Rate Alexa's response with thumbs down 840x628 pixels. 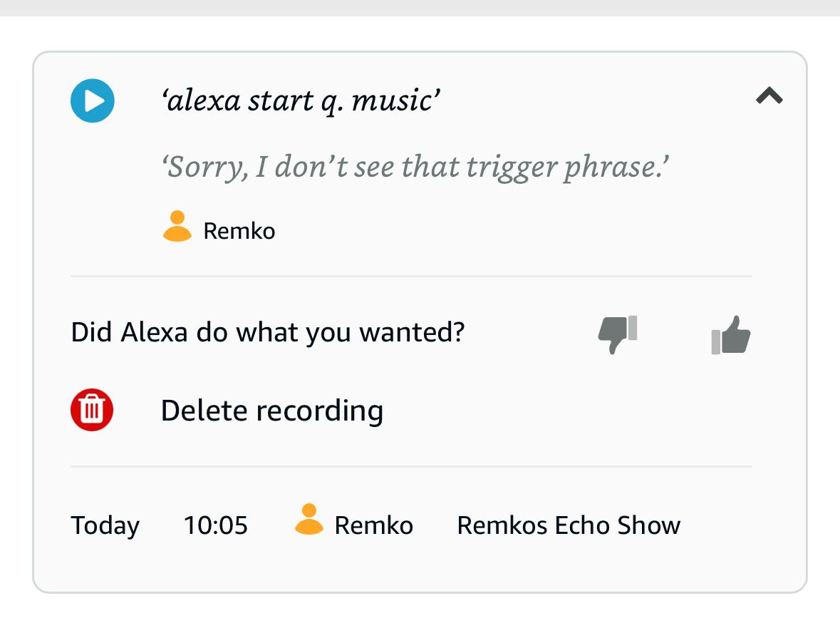617,334
